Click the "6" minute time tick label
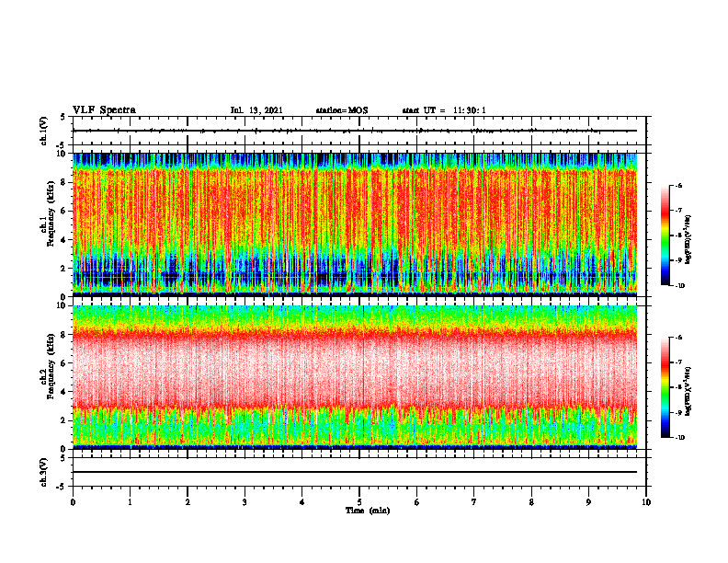728x563 pixels. pyautogui.click(x=417, y=502)
